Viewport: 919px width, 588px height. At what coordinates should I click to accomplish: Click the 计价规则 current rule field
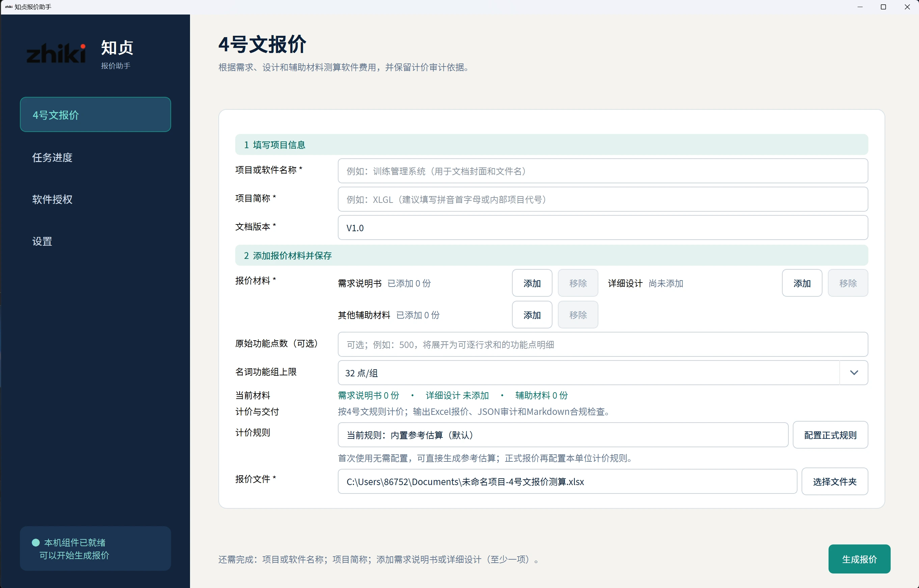(563, 435)
